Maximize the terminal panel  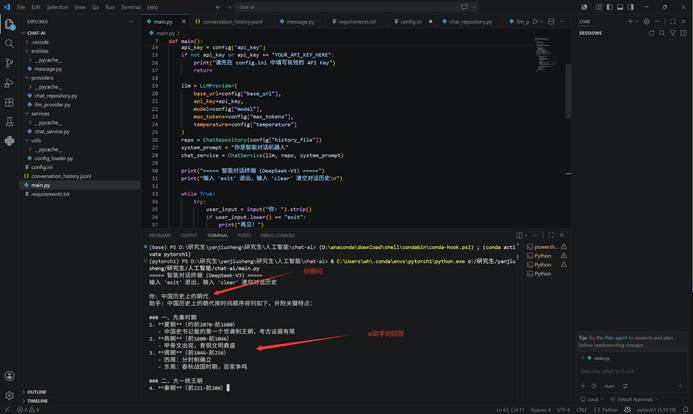pos(551,235)
